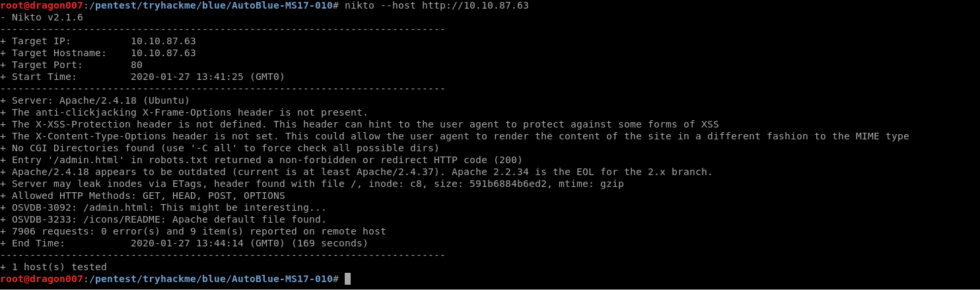
Task: Click the End Time (169 seconds) line
Action: pyautogui.click(x=184, y=243)
